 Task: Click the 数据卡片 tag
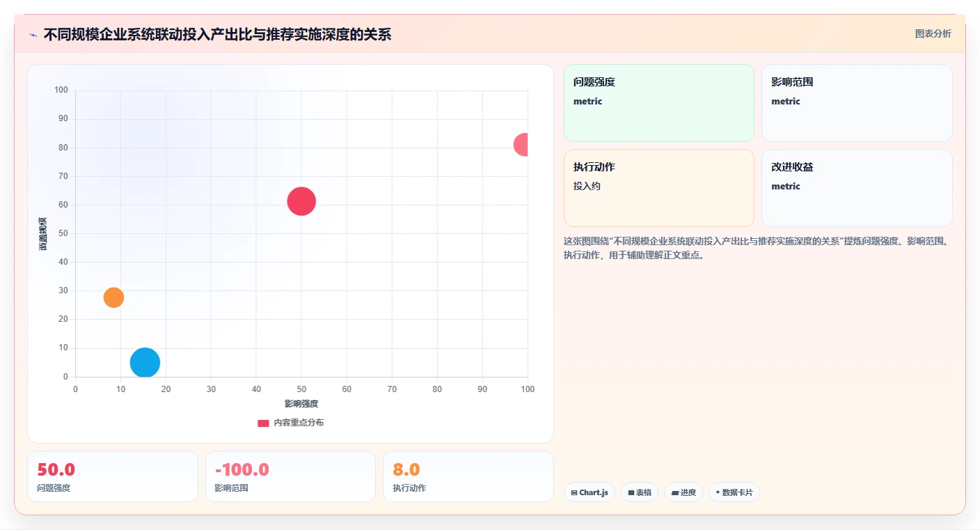point(734,492)
